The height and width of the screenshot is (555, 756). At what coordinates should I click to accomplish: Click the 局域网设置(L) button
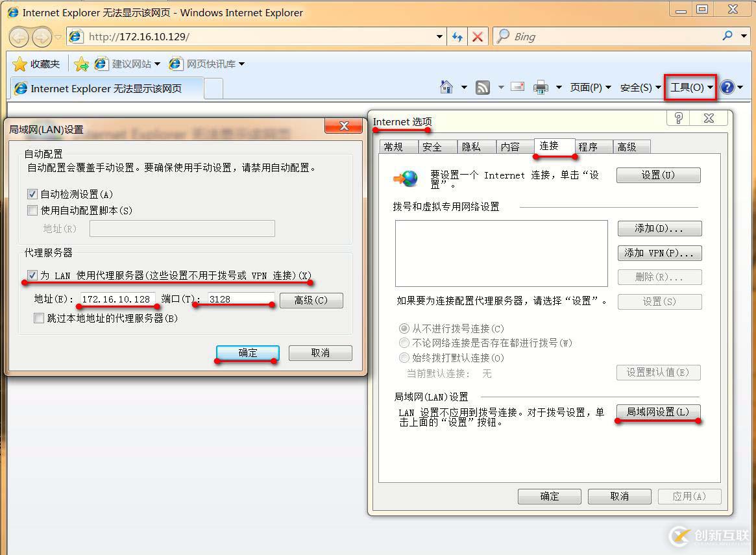(658, 412)
